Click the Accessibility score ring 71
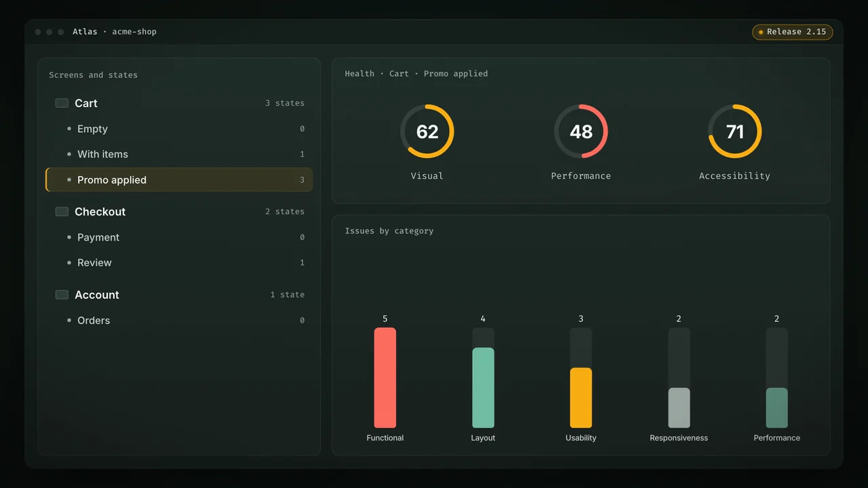Screen dimensions: 868x488 pyautogui.click(x=735, y=131)
